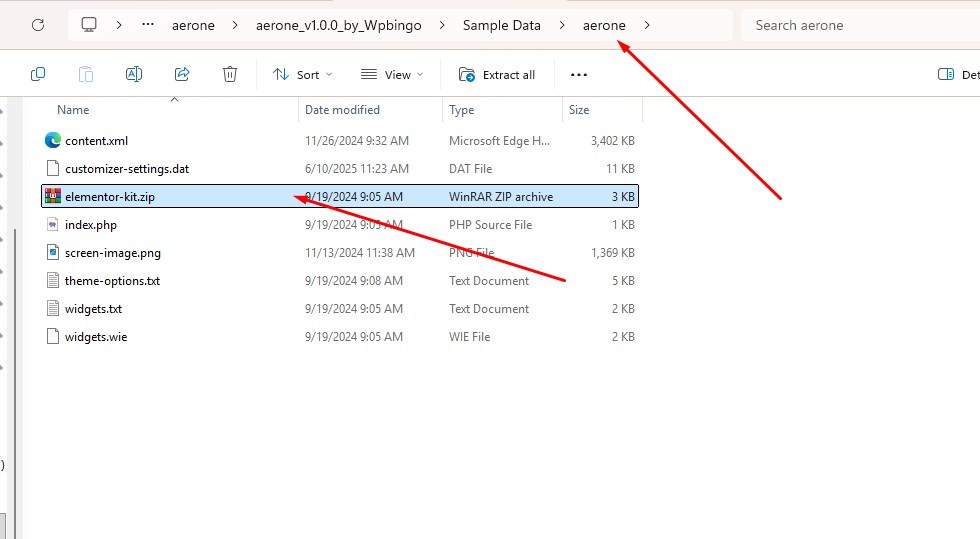The width and height of the screenshot is (980, 539).
Task: Open the See more ellipsis menu
Action: (x=579, y=75)
